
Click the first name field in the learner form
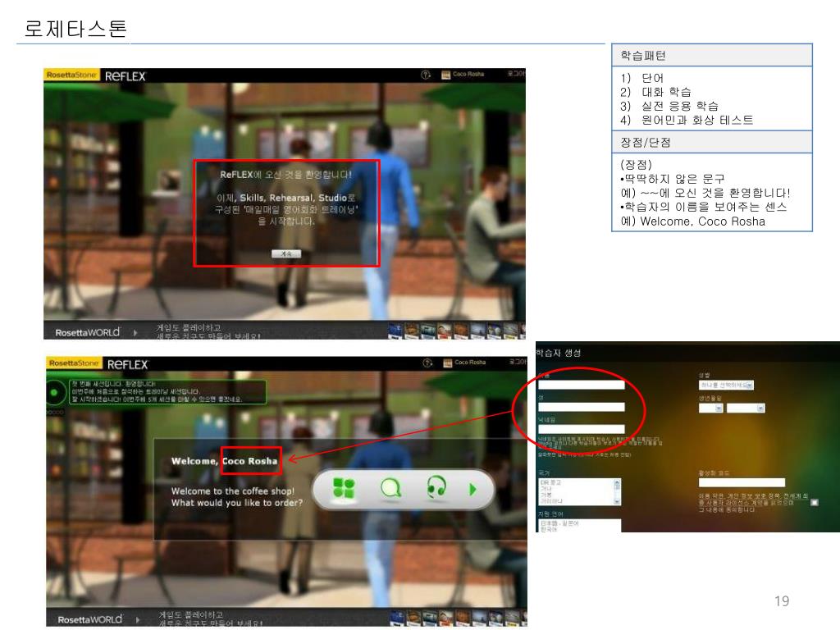tap(582, 386)
